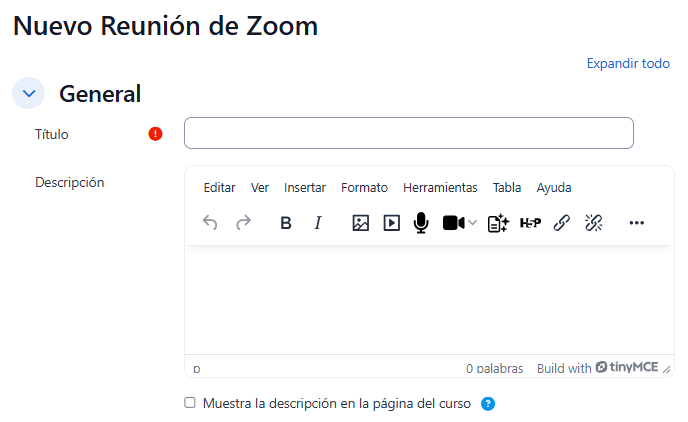The height and width of the screenshot is (422, 688).
Task: Open the video recorder dropdown arrow
Action: click(x=473, y=223)
